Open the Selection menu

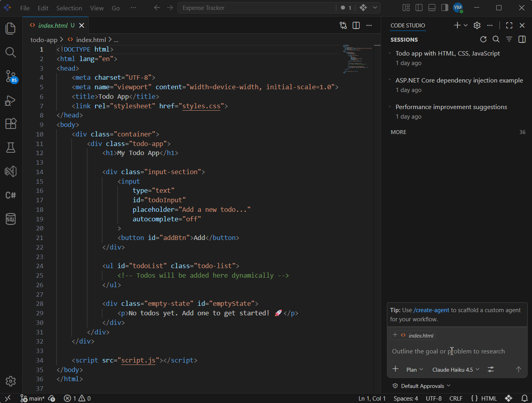coord(69,8)
